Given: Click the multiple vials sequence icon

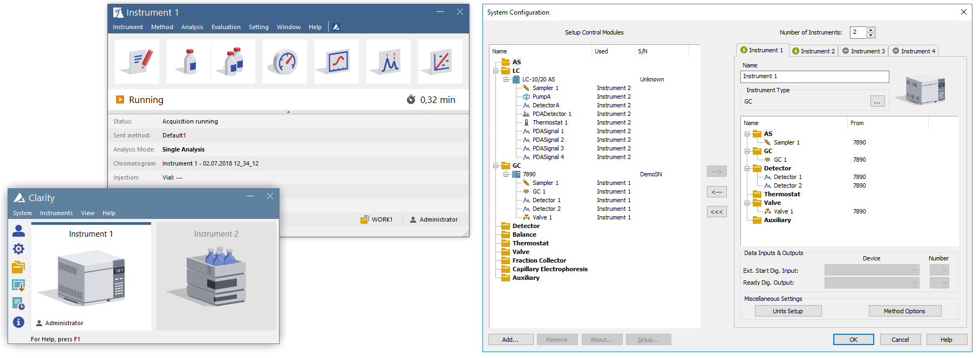Looking at the screenshot, I should [233, 61].
